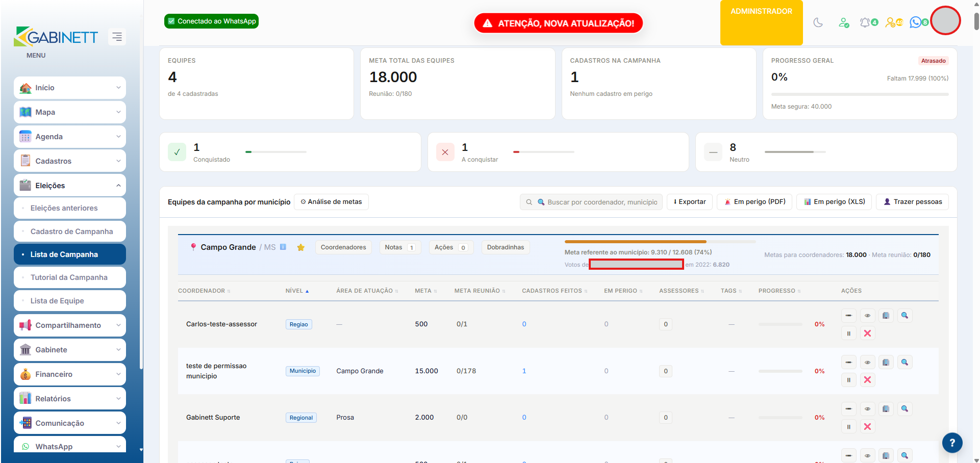Click the edit icon for teste de permissao municipio
This screenshot has width=980, height=463.
pos(849,363)
